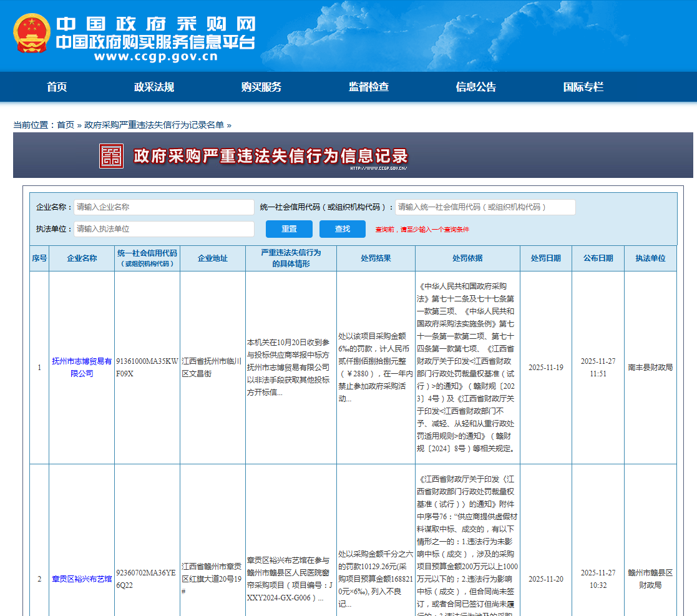This screenshot has height=616, width=697.
Task: Click the 处罚日期 column header
Action: (x=545, y=258)
